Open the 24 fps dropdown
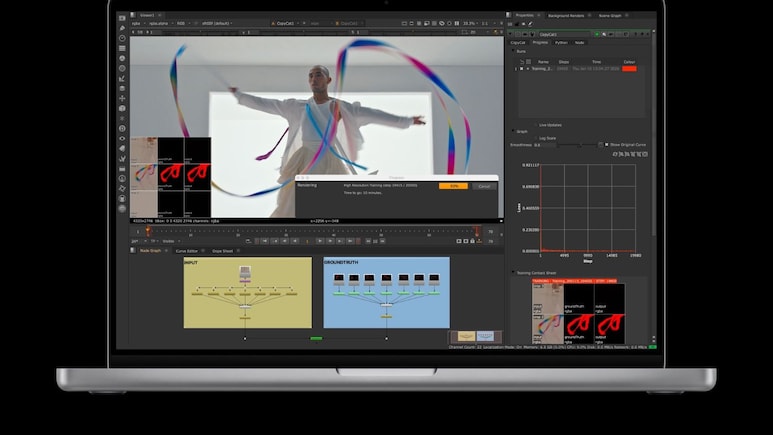773x435 pixels. pyautogui.click(x=139, y=241)
